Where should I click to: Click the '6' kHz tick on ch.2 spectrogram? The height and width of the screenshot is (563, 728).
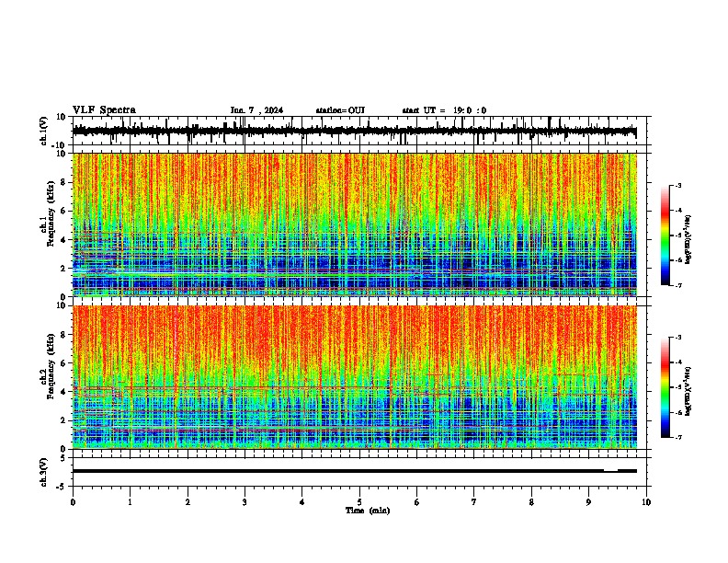point(63,363)
